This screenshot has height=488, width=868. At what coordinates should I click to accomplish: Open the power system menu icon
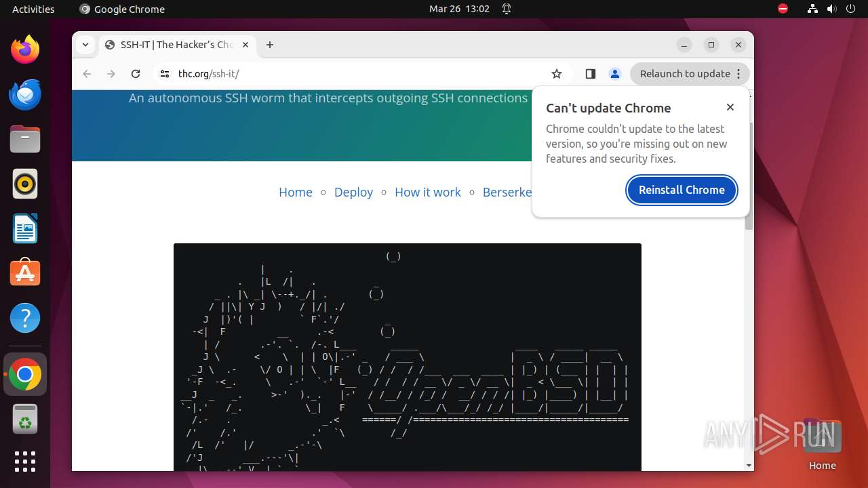[x=850, y=9]
